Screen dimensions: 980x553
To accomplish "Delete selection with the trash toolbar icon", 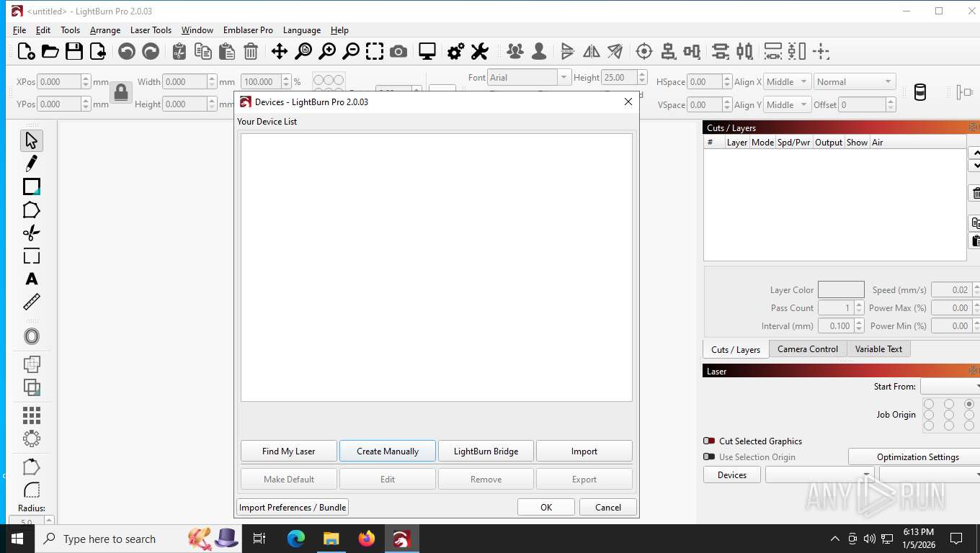I will pyautogui.click(x=251, y=51).
